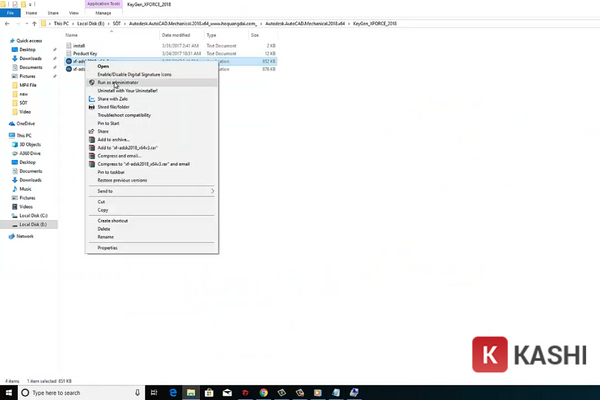
Task: Click the A360 Drive icon in sidebar
Action: (15, 153)
